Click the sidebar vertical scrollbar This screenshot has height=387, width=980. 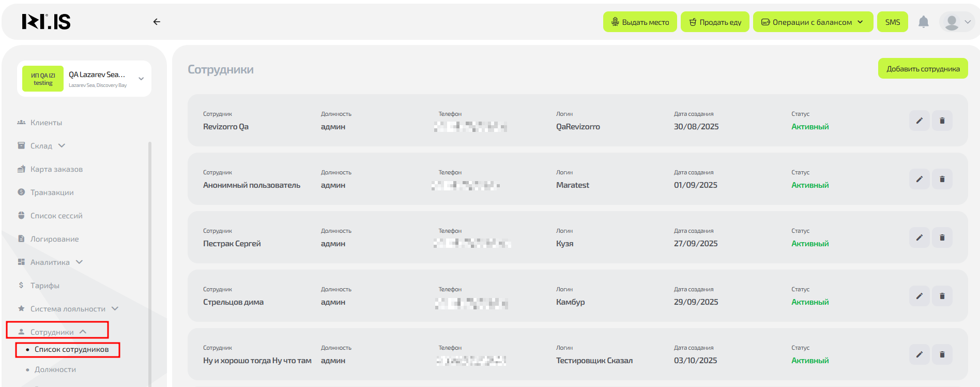click(x=150, y=259)
